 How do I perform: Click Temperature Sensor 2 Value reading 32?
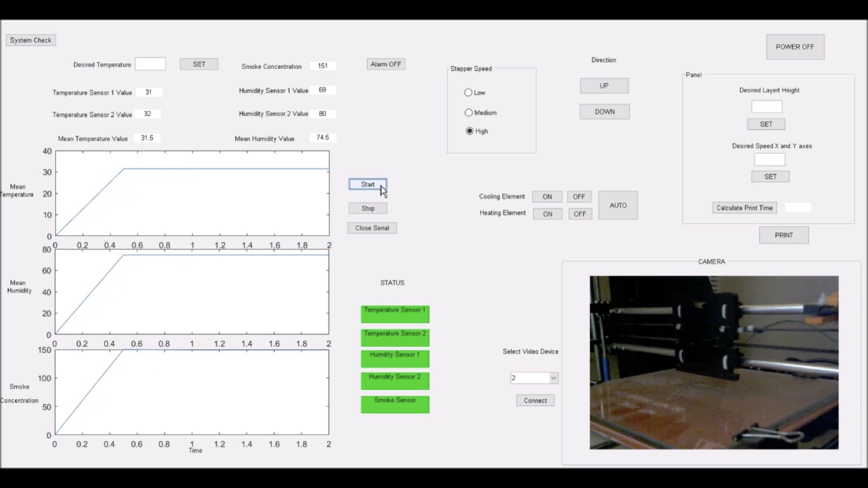pos(148,114)
